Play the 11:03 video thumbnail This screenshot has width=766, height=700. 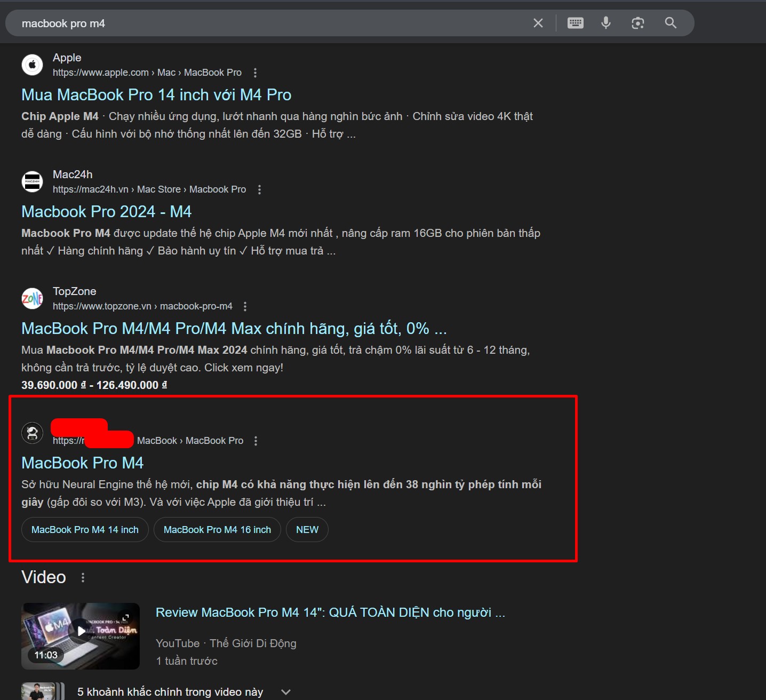pos(81,636)
